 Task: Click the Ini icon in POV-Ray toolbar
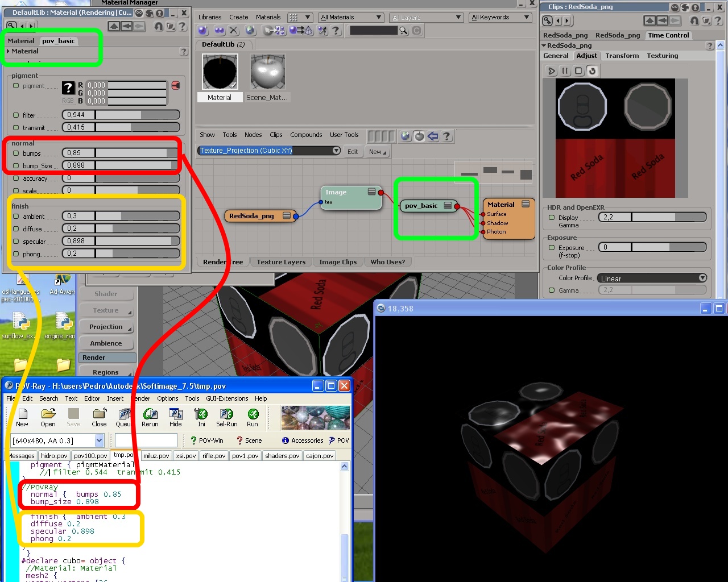[201, 418]
